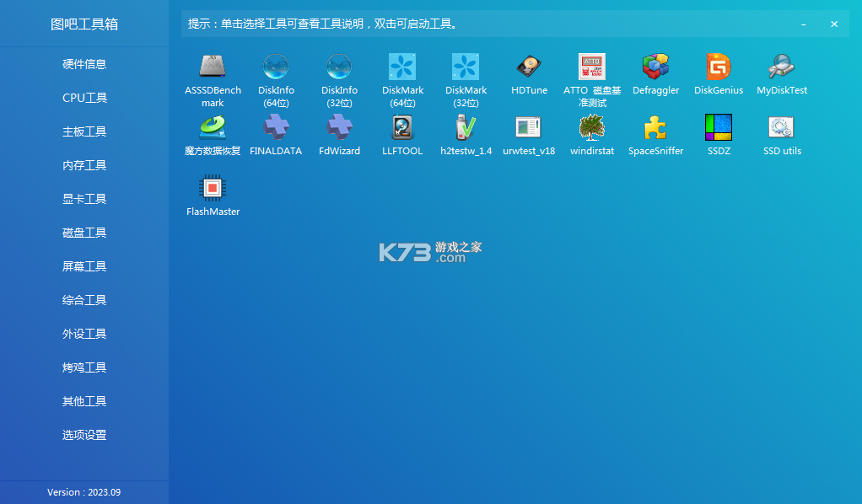
Task: Select the Defraggler icon
Action: point(655,67)
